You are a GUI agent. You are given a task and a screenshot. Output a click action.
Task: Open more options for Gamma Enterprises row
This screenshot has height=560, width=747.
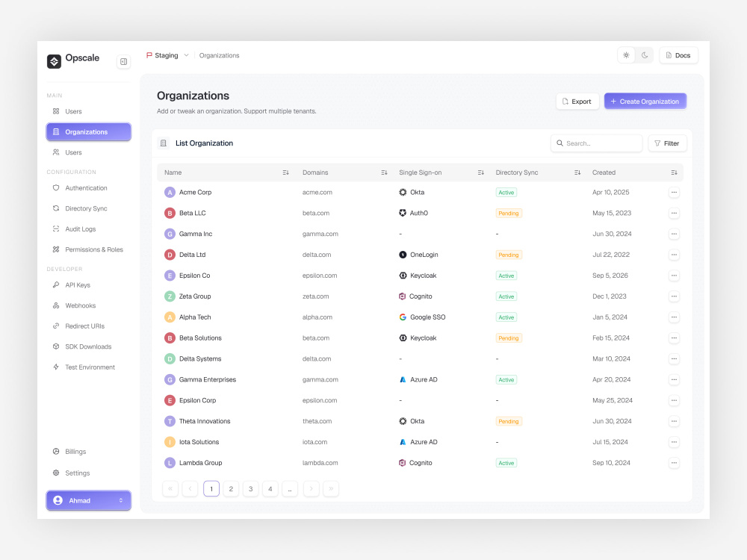pyautogui.click(x=674, y=379)
